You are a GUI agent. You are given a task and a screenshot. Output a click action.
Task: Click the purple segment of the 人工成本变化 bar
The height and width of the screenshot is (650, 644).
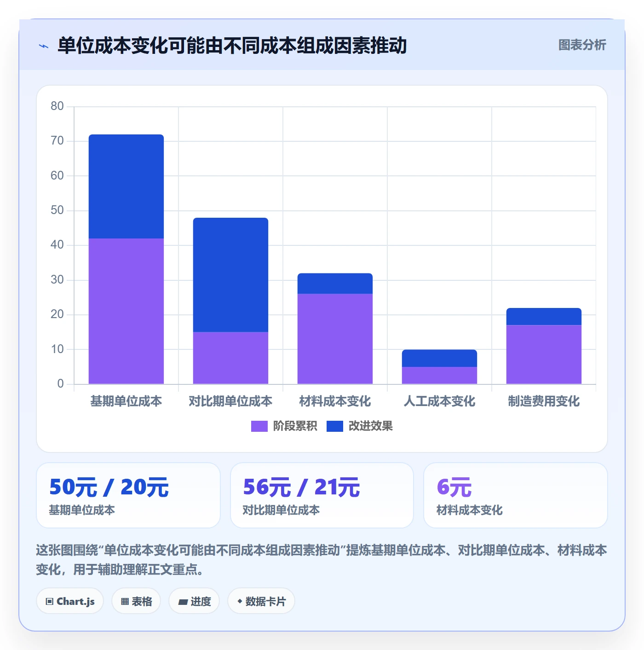pos(439,376)
